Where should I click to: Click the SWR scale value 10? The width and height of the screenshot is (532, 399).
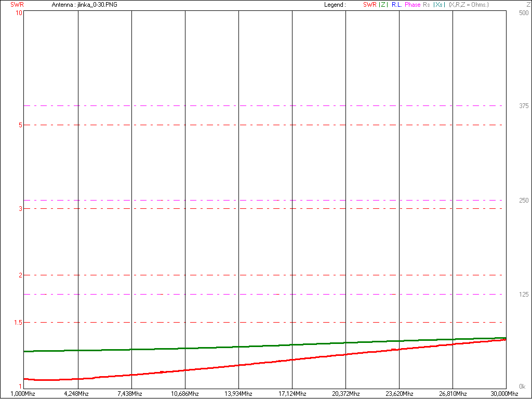19,13
